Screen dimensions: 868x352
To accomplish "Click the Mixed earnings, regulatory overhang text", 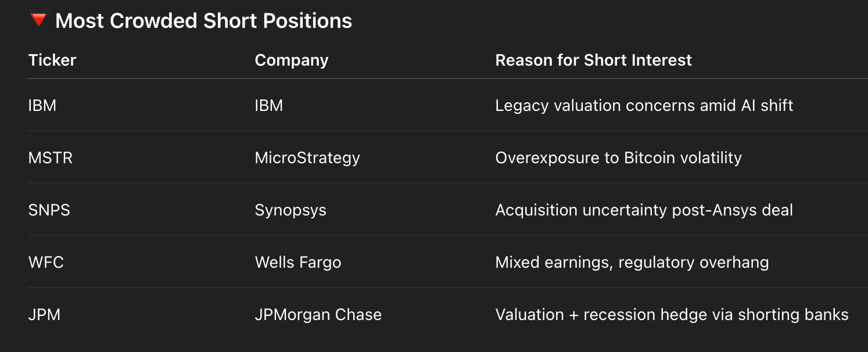I will click(x=632, y=263).
